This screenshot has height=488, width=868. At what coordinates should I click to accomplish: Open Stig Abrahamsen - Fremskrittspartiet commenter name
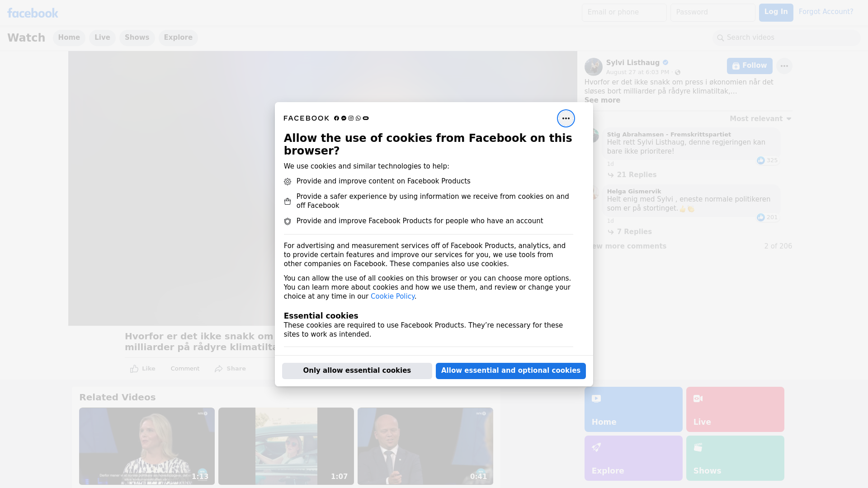pos(669,134)
